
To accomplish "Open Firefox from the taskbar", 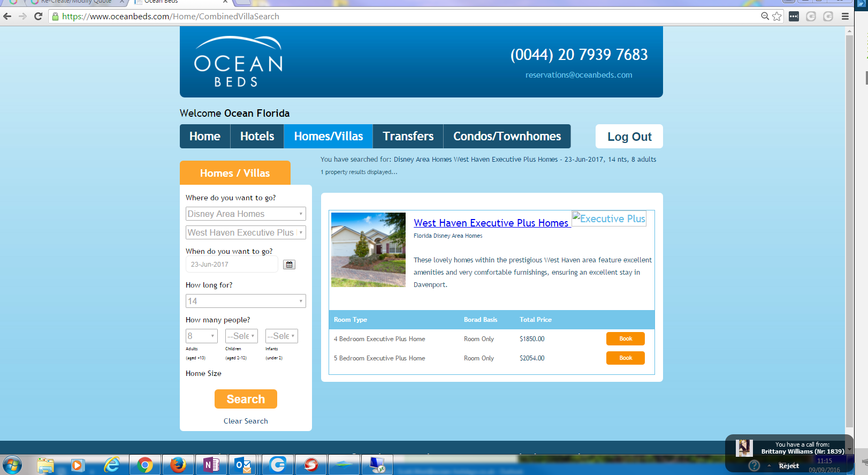I will (x=178, y=465).
